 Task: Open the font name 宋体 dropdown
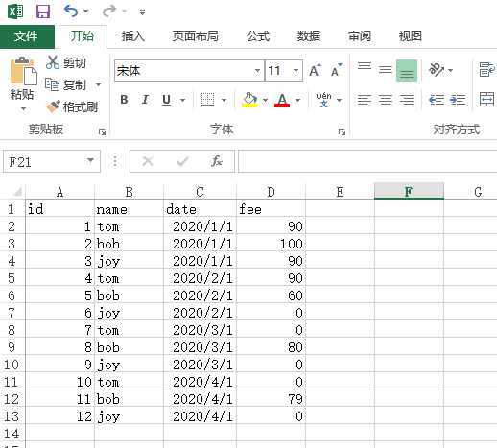(257, 71)
